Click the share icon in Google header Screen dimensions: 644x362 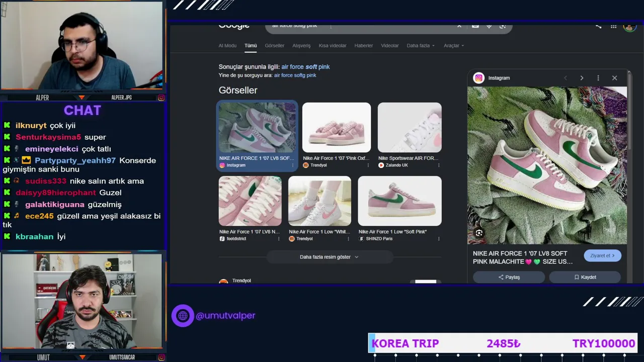click(598, 26)
